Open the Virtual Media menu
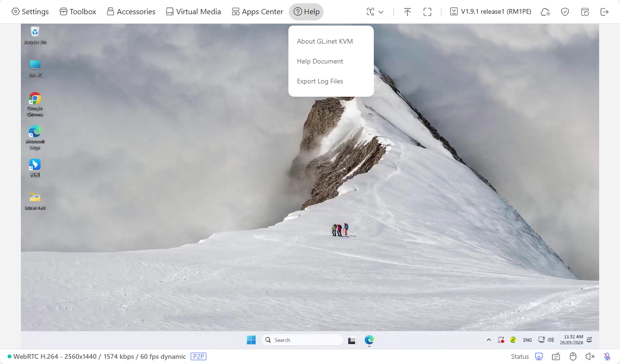Screen dimensions: 620x364 [x=194, y=12]
